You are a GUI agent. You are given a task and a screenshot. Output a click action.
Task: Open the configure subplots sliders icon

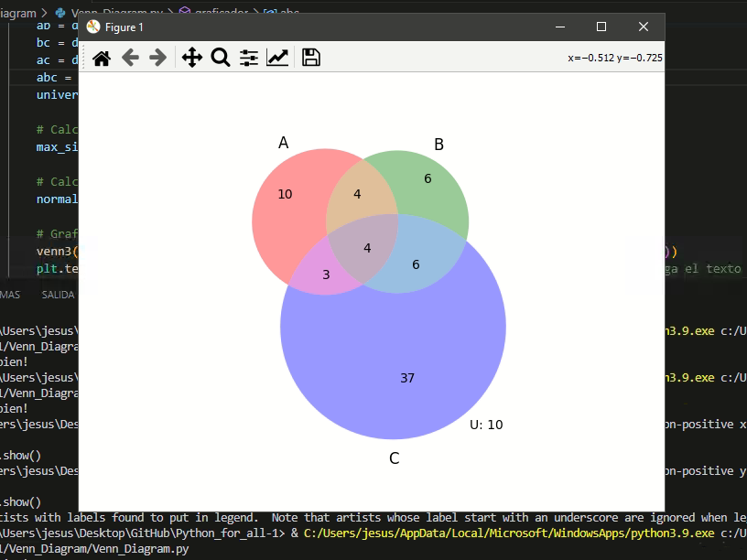click(248, 58)
